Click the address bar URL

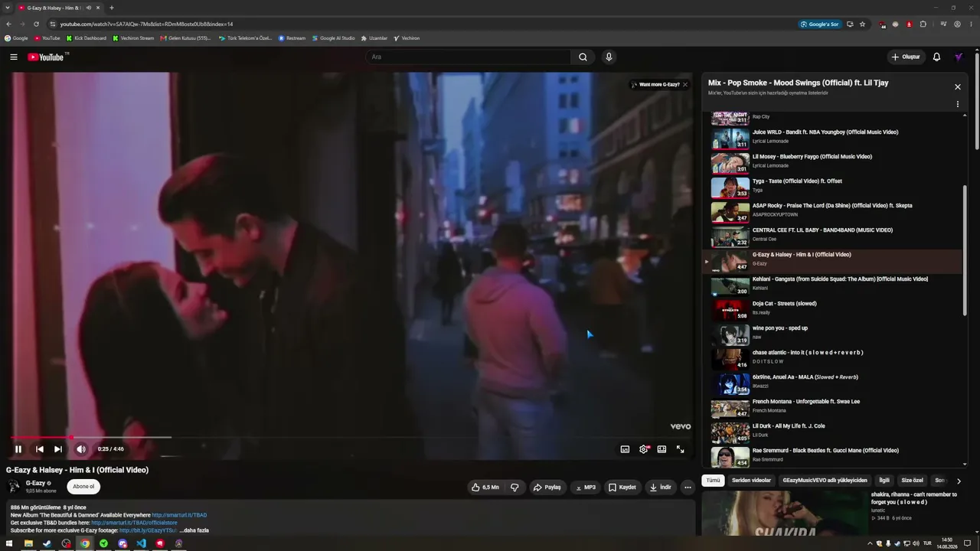146,24
